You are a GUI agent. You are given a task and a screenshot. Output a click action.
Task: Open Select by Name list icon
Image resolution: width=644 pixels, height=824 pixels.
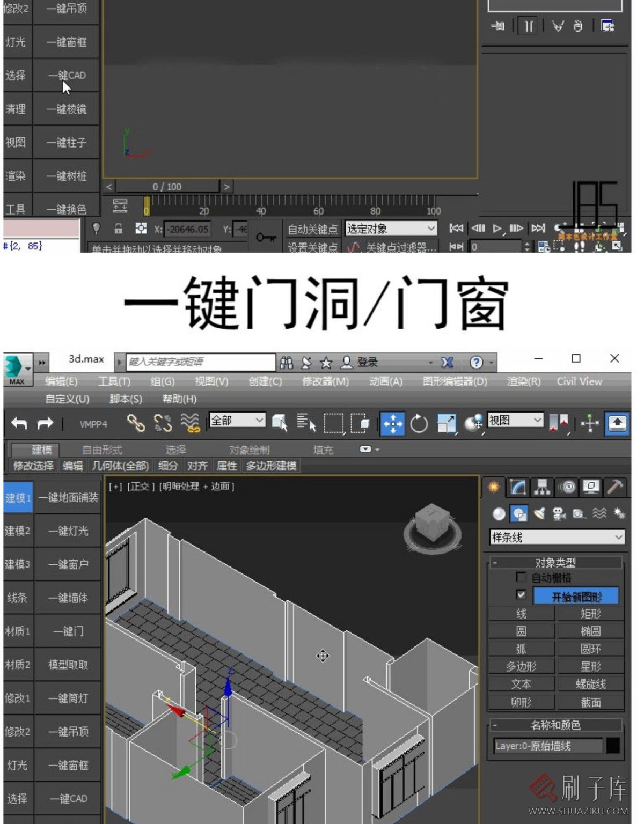tap(306, 423)
